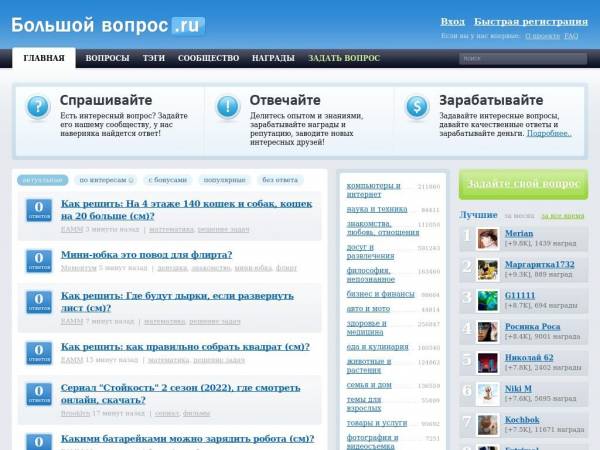Open the наука и техника category
The image size is (600, 450).
point(377,209)
